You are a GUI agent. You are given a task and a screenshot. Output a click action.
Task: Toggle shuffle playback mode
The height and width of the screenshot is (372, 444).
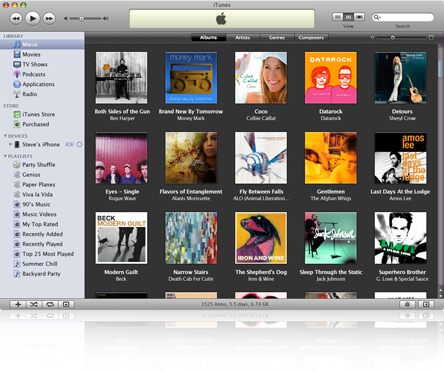(34, 304)
